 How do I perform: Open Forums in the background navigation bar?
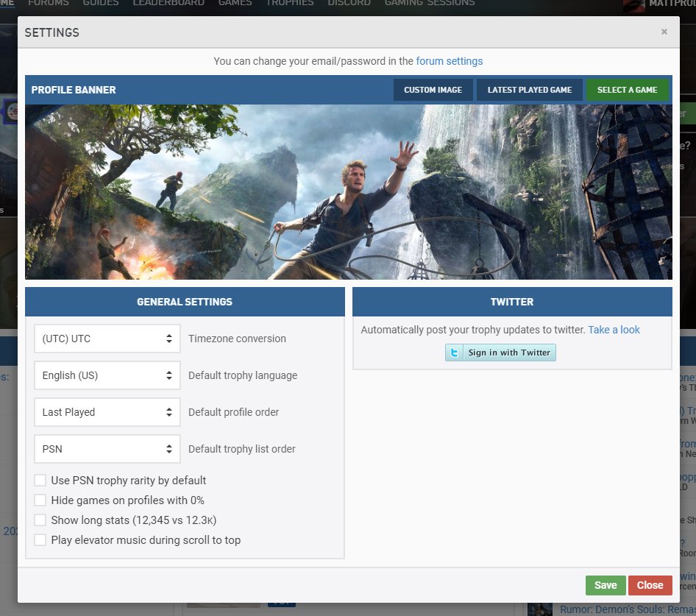(49, 3)
